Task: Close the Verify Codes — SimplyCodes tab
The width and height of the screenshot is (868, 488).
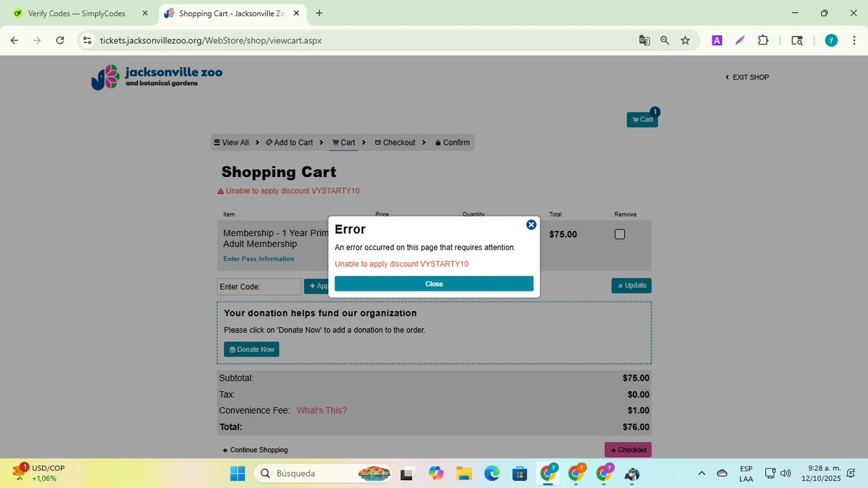Action: pos(145,13)
